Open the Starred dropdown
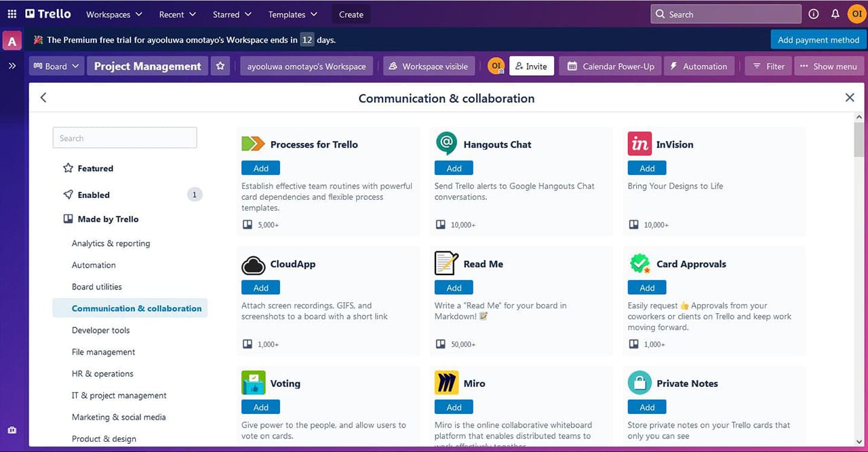 pyautogui.click(x=232, y=14)
